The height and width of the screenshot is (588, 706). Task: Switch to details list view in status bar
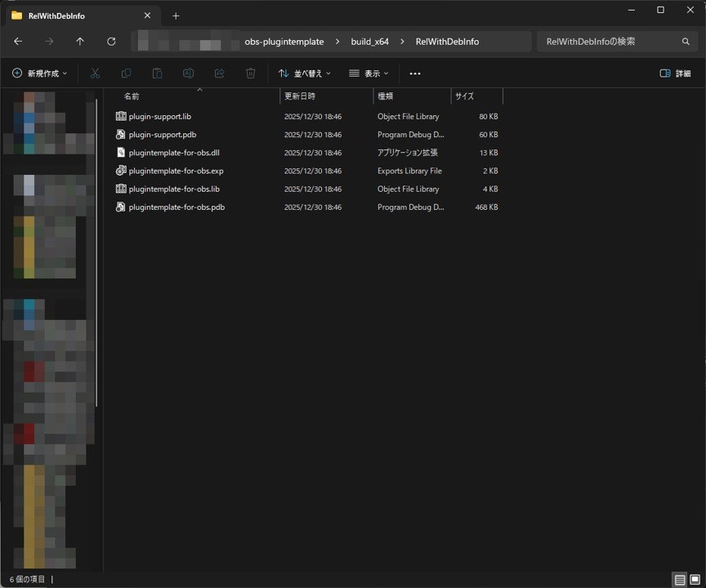tap(680, 580)
